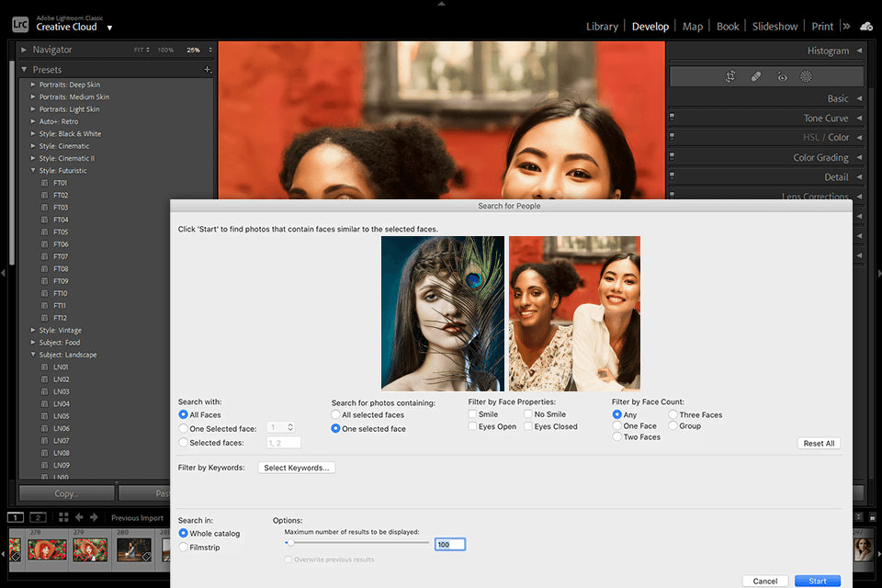
Task: Expand the Navigator panel
Action: 24,50
